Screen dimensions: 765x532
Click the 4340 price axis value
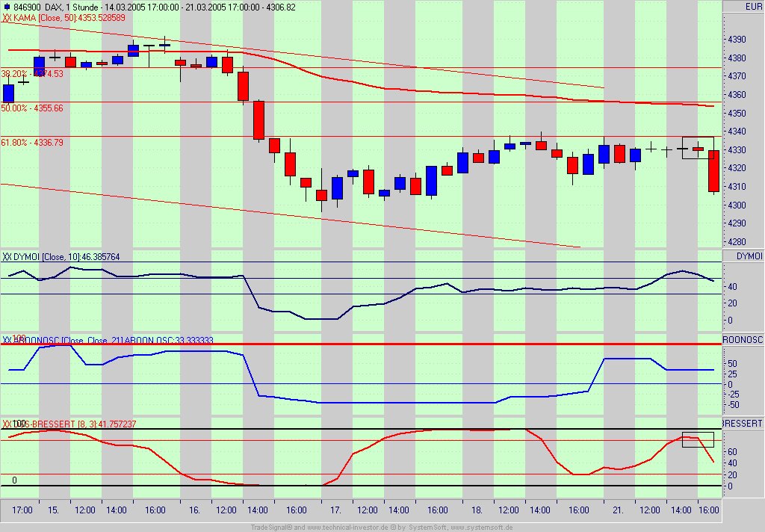click(737, 132)
